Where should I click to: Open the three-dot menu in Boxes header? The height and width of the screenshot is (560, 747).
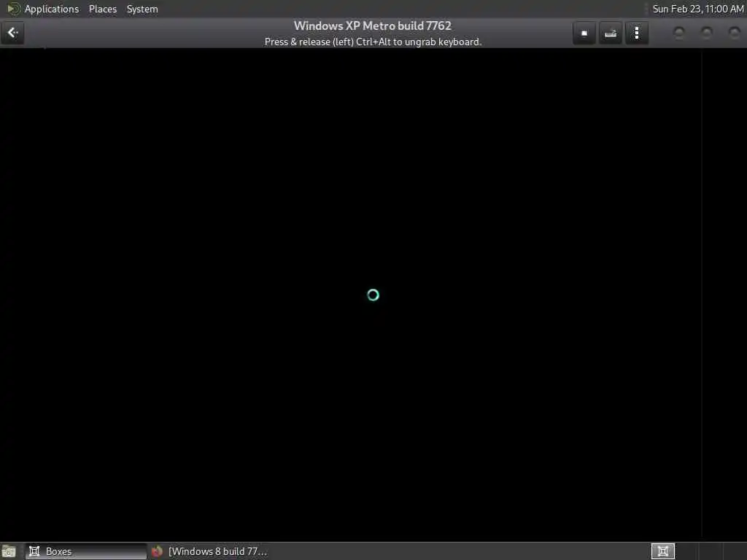(636, 33)
